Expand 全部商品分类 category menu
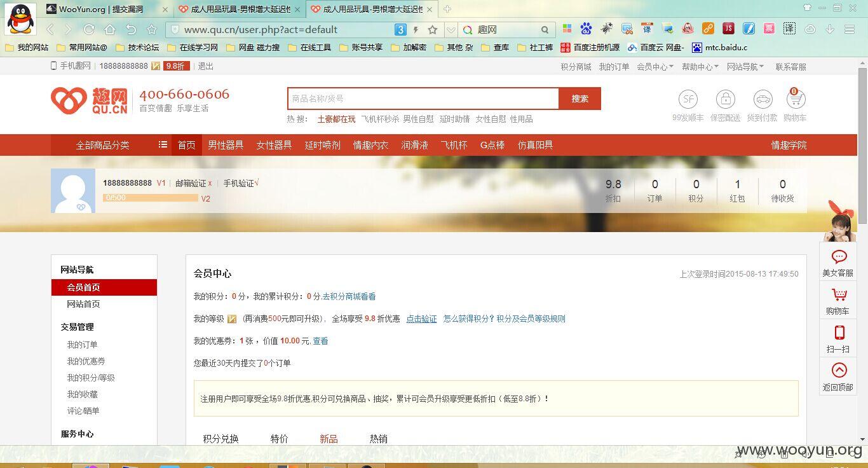The image size is (868, 468). [x=111, y=145]
